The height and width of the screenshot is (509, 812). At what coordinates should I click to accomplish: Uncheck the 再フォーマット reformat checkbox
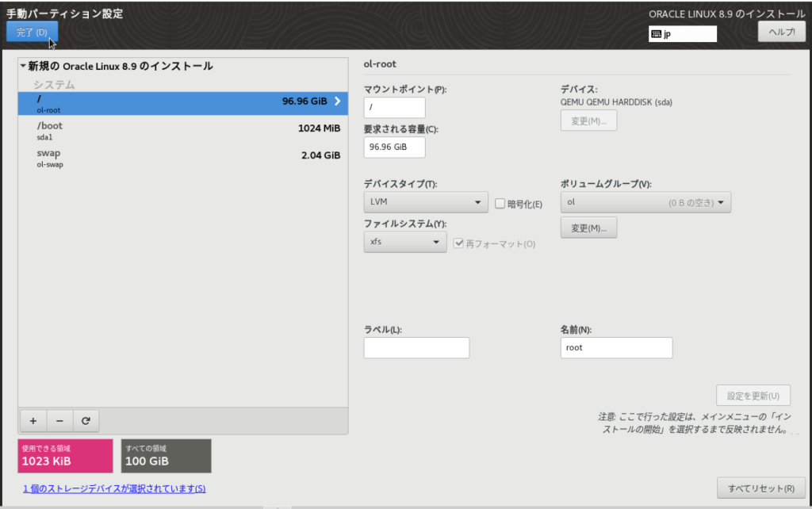tap(459, 243)
